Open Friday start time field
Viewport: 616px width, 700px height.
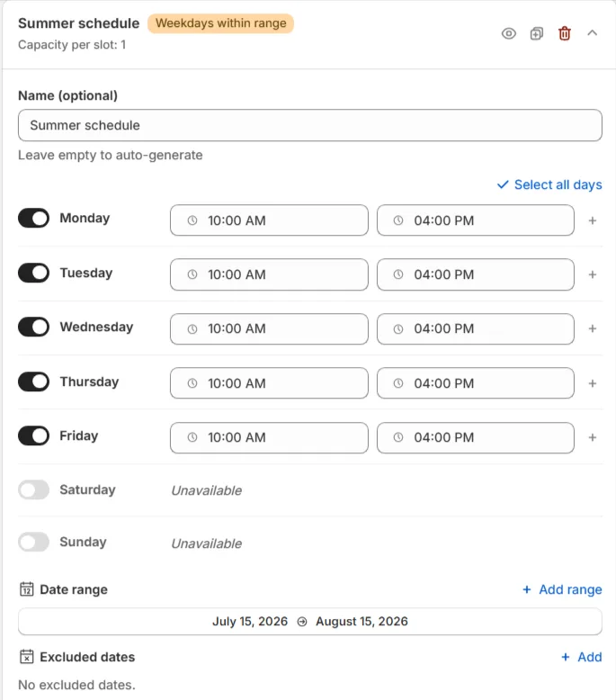[269, 438]
